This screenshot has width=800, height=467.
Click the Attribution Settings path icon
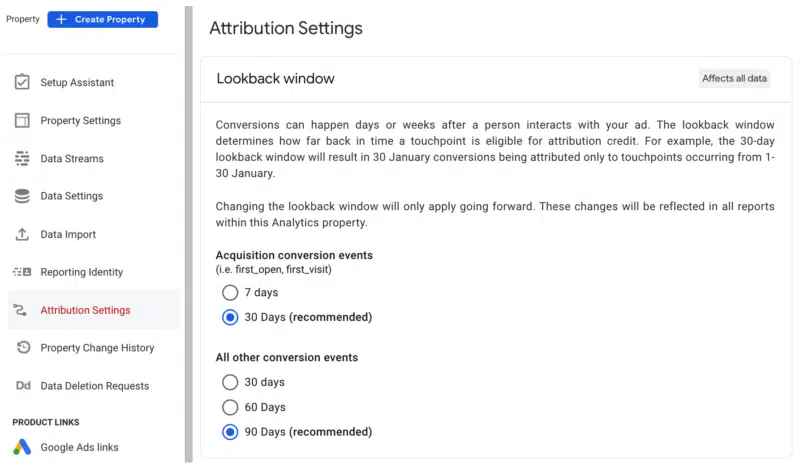[x=22, y=310]
